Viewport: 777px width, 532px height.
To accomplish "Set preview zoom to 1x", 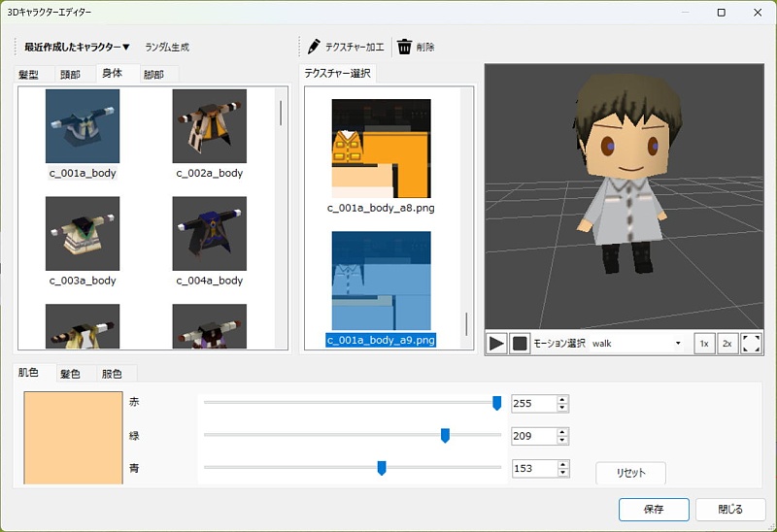I will pos(704,344).
